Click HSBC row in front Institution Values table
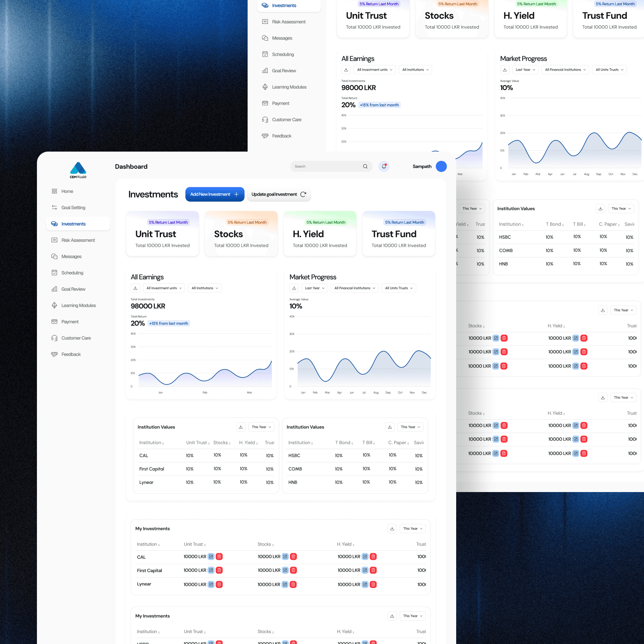The height and width of the screenshot is (644, 644). [355, 455]
